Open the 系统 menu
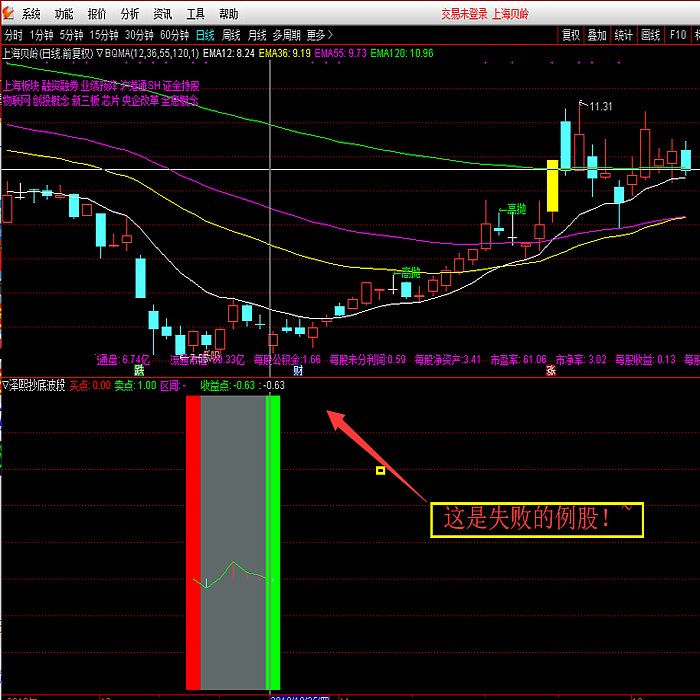 coord(31,14)
